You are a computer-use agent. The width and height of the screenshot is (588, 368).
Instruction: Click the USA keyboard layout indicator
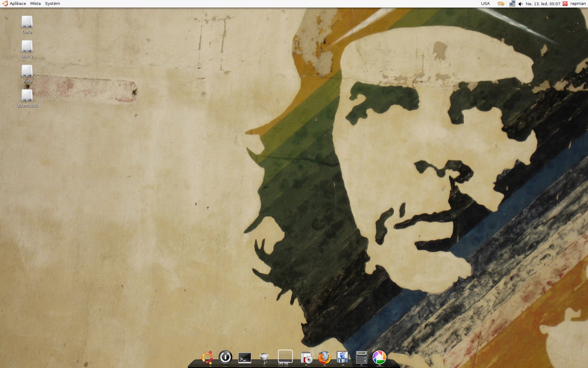pyautogui.click(x=485, y=4)
